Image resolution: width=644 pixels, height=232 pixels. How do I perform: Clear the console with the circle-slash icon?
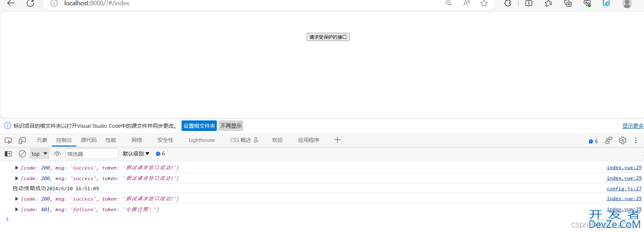tap(22, 154)
